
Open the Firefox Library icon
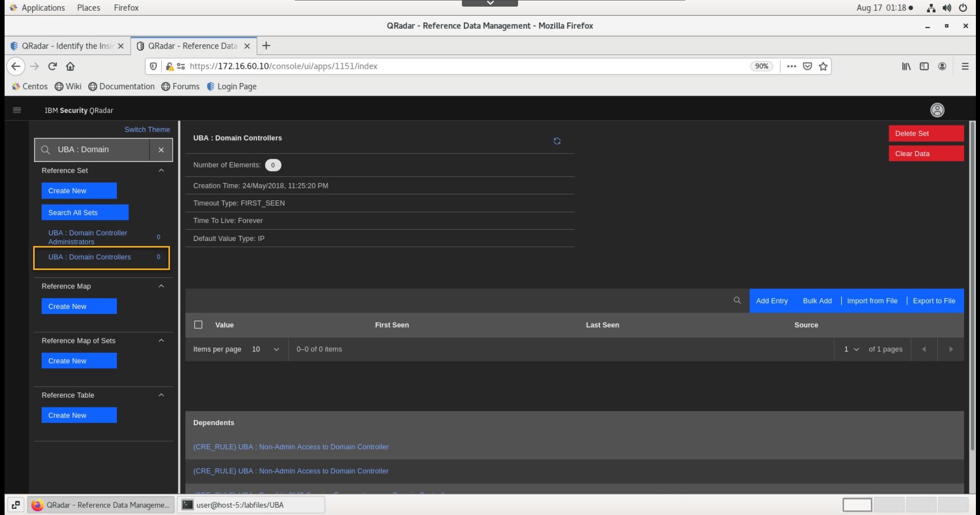pyautogui.click(x=906, y=66)
